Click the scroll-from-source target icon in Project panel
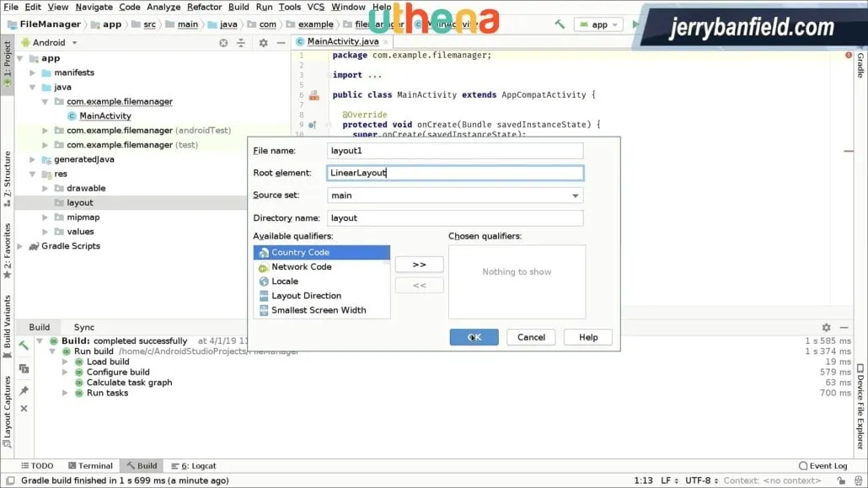The width and height of the screenshot is (868, 488). click(223, 43)
